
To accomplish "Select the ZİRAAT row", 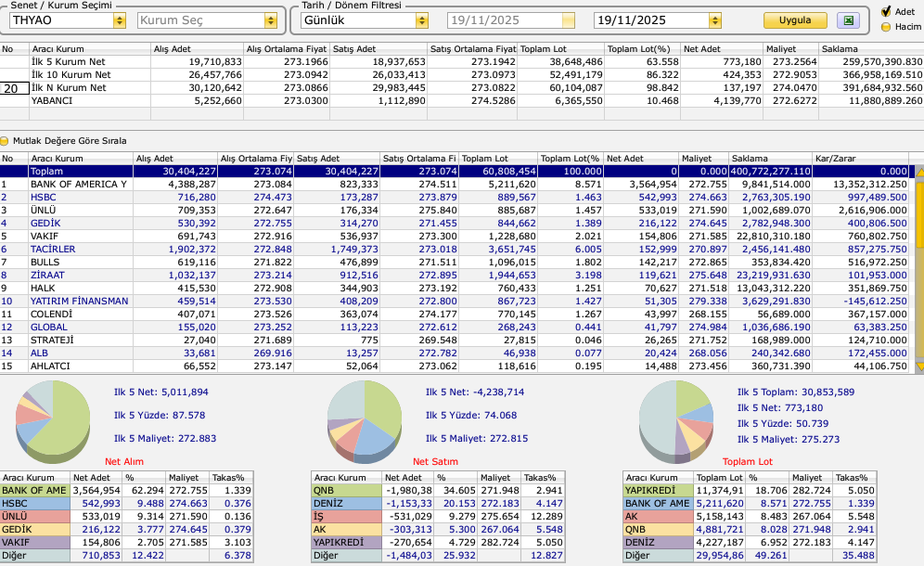I will (455, 276).
